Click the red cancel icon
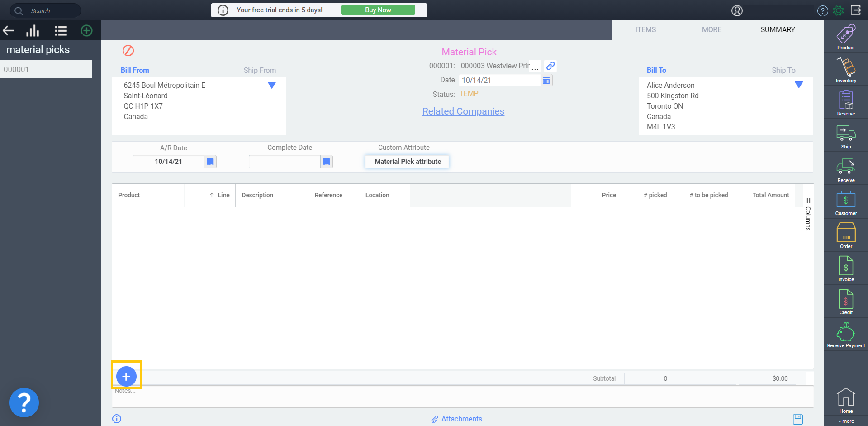This screenshot has height=426, width=868. pyautogui.click(x=128, y=51)
